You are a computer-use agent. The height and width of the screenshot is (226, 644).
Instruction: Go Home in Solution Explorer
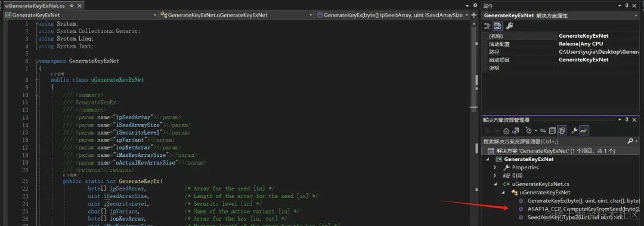click(506, 131)
